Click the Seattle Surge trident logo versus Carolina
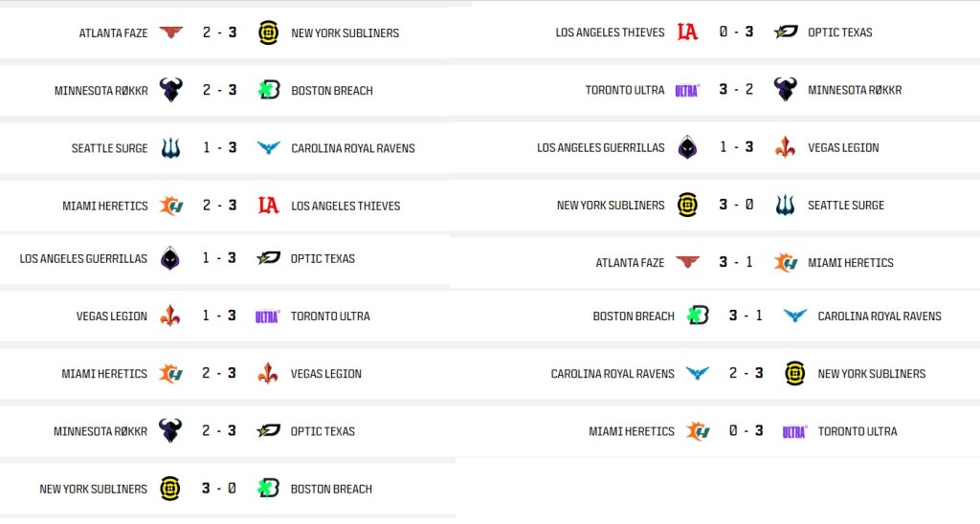Viewport: 980px width, 524px height. [170, 148]
